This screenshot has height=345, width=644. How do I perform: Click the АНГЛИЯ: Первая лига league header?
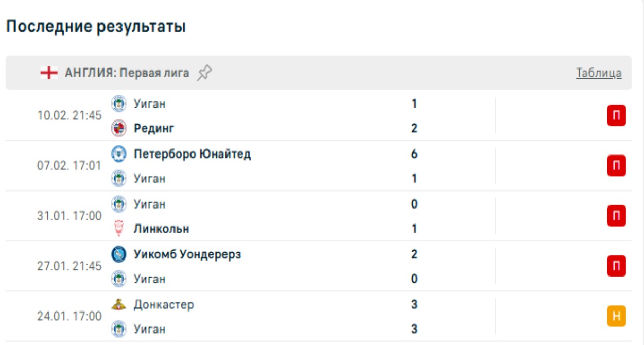[x=127, y=73]
